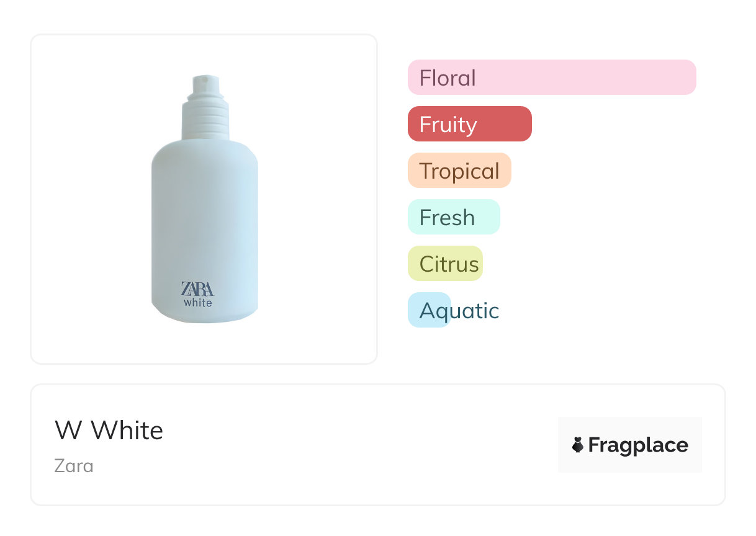The width and height of the screenshot is (756, 536).
Task: Click the word "Fruity" label
Action: pos(448,125)
